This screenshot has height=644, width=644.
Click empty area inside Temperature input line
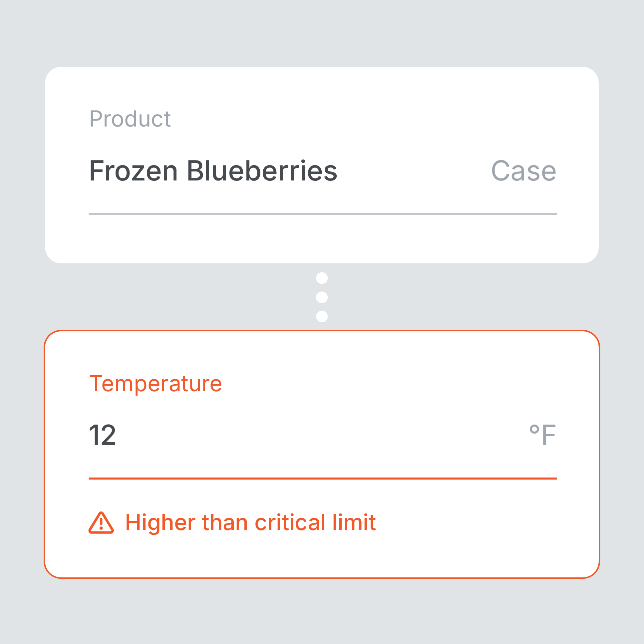320,435
